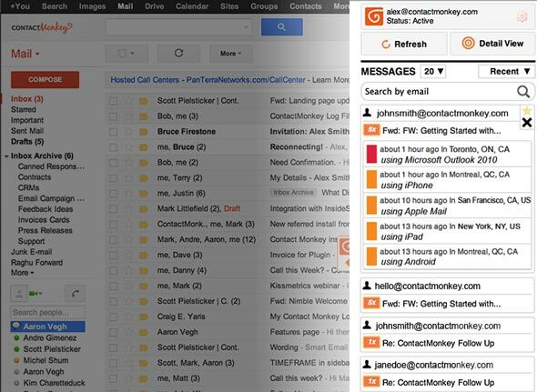
Task: Open the settings gear next to account status
Action: coord(522,16)
